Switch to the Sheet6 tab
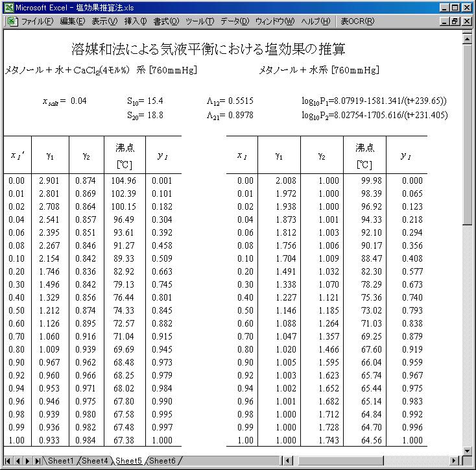Image resolution: width=476 pixels, height=470 pixels. pyautogui.click(x=162, y=461)
